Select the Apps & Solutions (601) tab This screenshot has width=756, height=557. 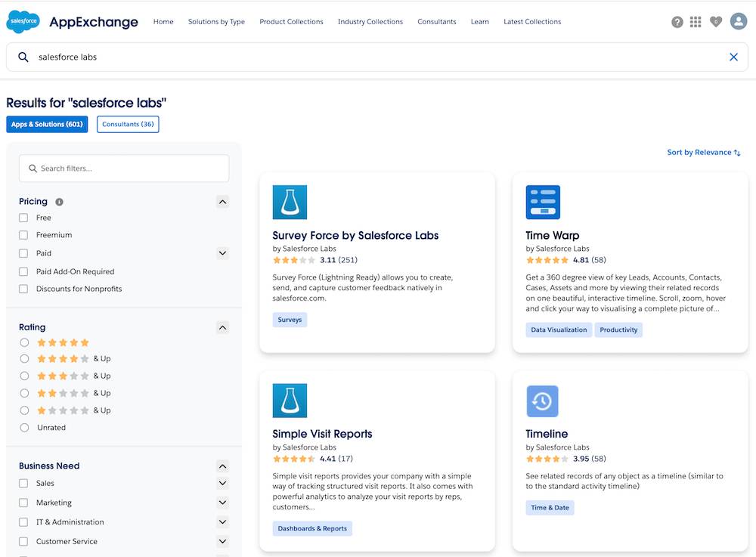point(47,124)
